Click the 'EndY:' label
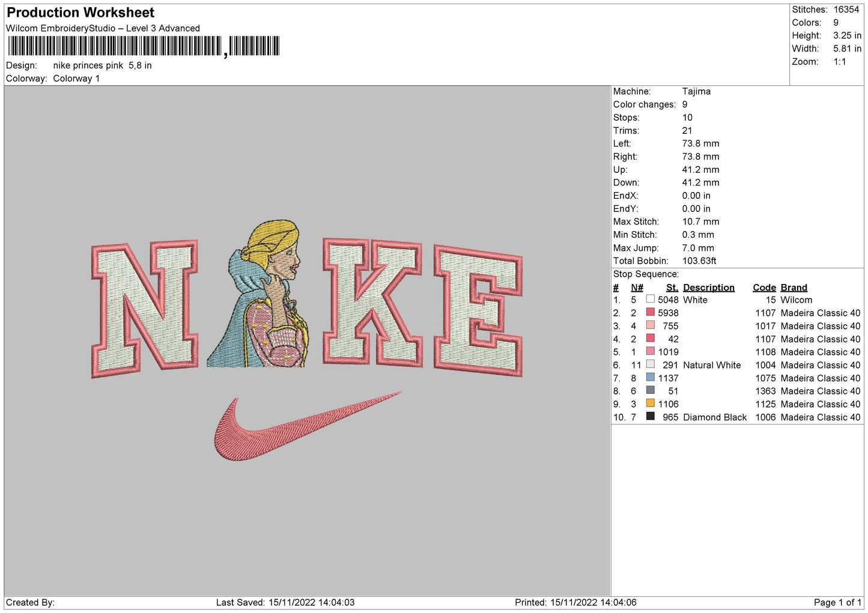 pos(626,209)
